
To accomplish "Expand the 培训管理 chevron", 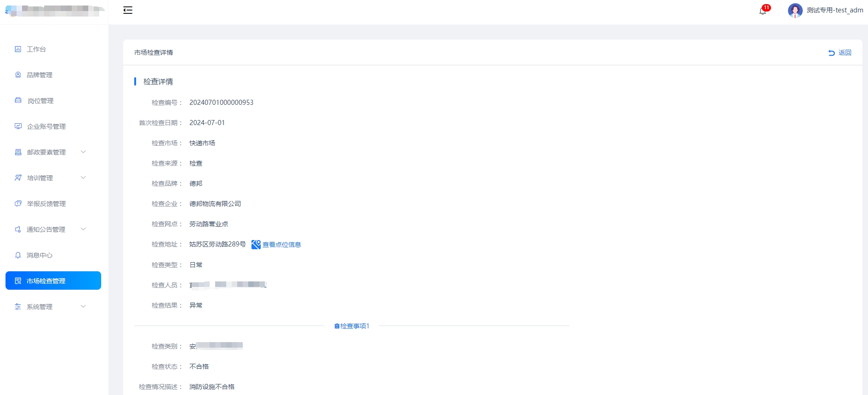I will [83, 177].
